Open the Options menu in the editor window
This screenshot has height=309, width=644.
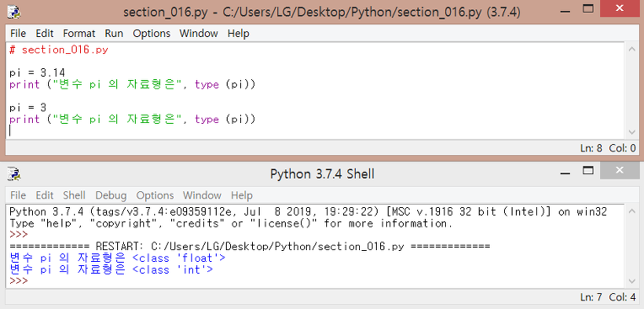[151, 33]
